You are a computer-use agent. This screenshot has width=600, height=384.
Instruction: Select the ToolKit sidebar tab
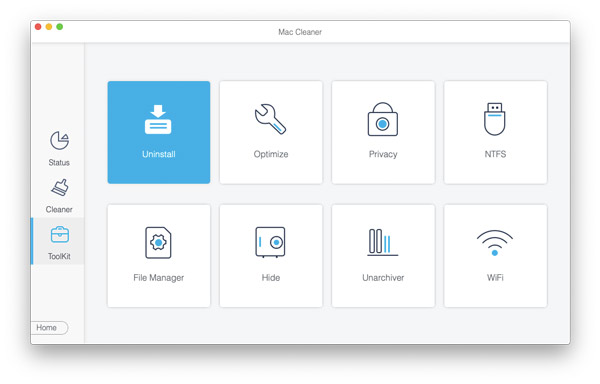click(58, 241)
